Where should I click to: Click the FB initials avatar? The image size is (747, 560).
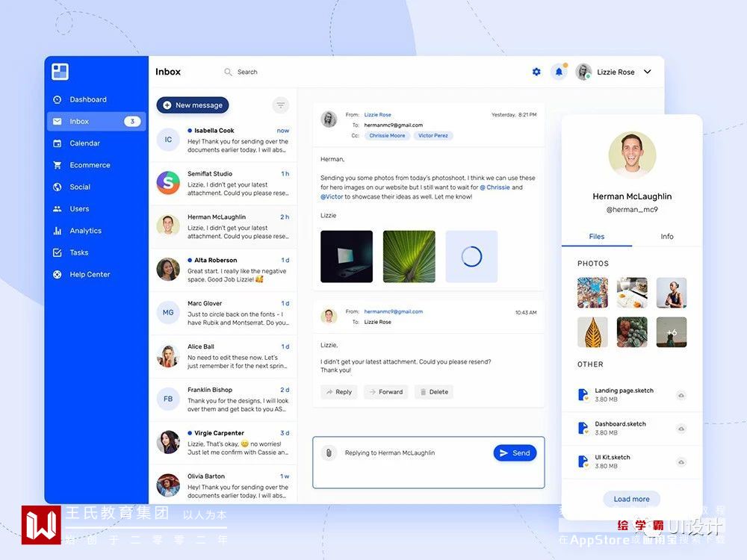[168, 399]
